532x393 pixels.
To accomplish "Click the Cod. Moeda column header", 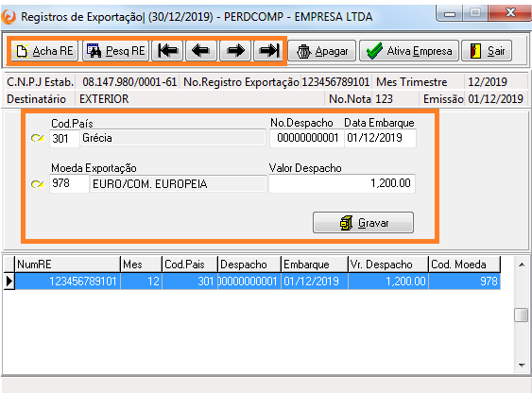I will (x=465, y=265).
